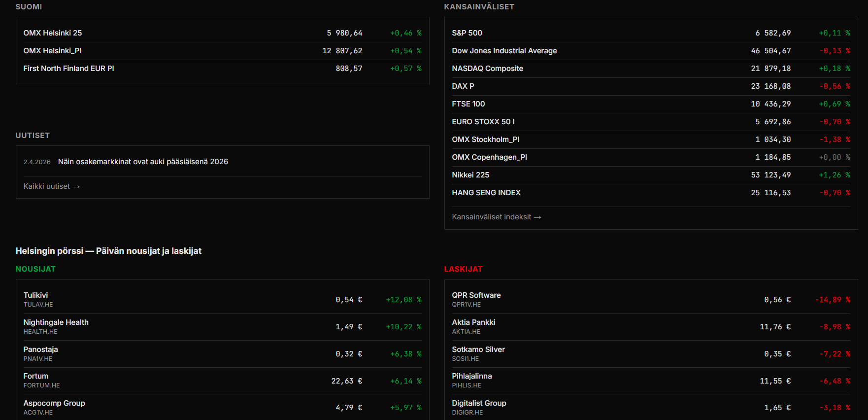Click the KANSAINVÄLISET section heading
The height and width of the screenshot is (420, 868).
coord(479,7)
